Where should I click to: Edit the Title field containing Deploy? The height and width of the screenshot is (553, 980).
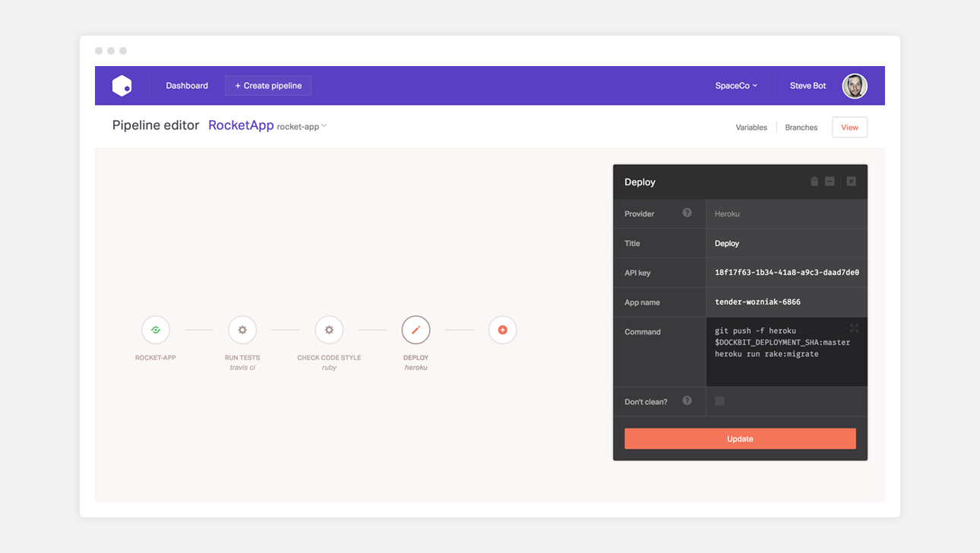(786, 244)
